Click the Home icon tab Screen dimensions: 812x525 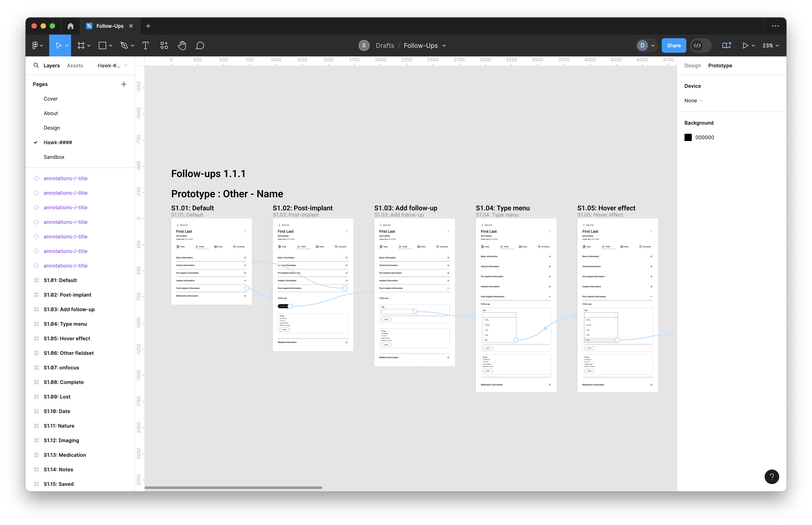(x=71, y=26)
